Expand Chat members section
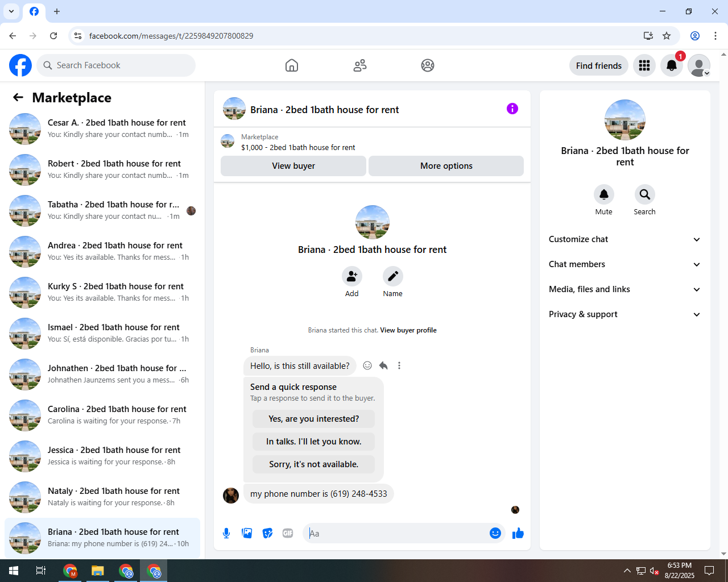 (x=624, y=264)
